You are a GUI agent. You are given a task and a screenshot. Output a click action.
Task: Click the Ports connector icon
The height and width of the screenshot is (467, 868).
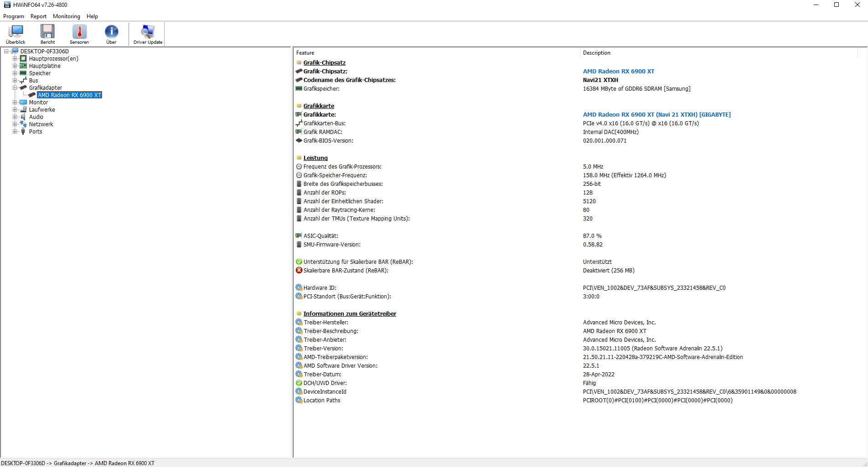tap(23, 131)
